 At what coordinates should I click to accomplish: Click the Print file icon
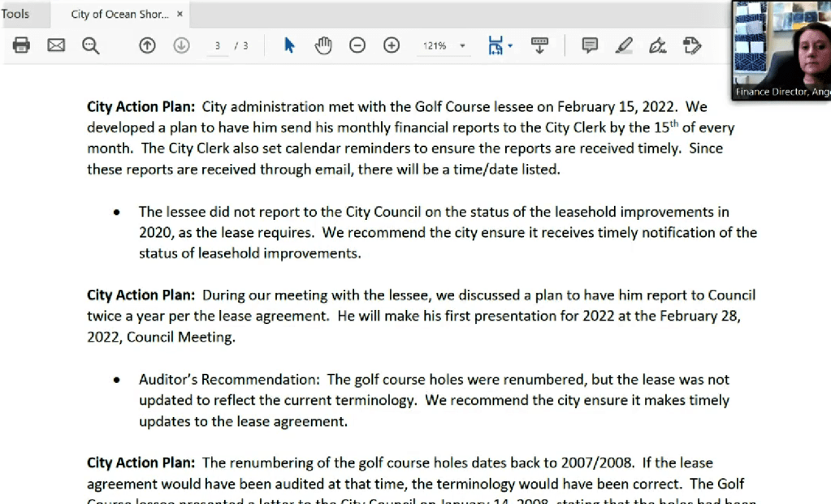click(x=22, y=45)
